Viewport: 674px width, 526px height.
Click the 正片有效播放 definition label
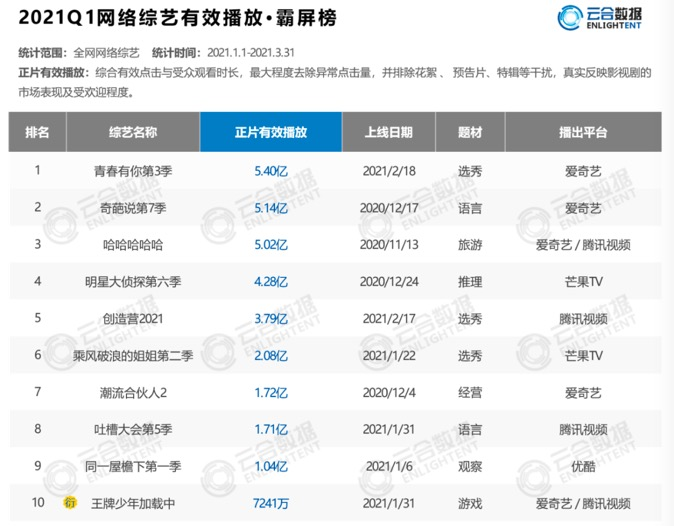(54, 72)
